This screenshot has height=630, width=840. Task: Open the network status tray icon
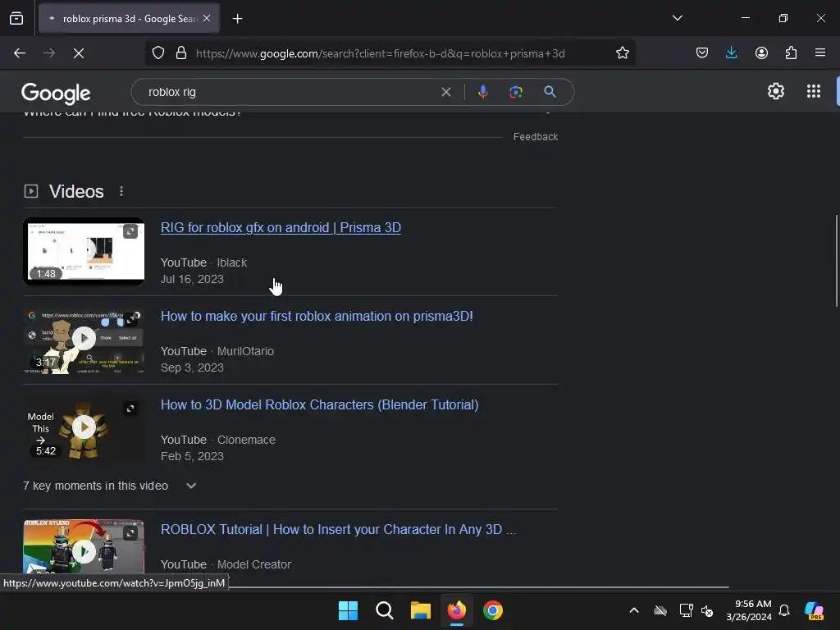point(686,610)
